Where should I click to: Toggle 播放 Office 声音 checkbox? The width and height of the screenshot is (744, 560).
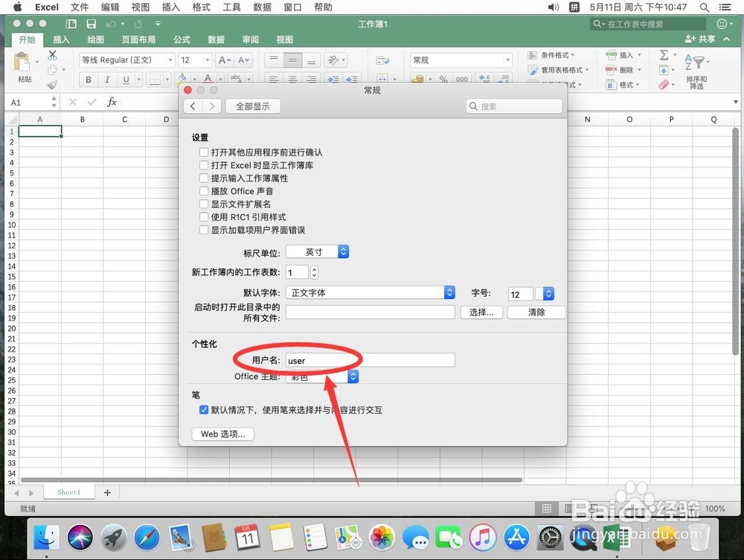(x=204, y=191)
